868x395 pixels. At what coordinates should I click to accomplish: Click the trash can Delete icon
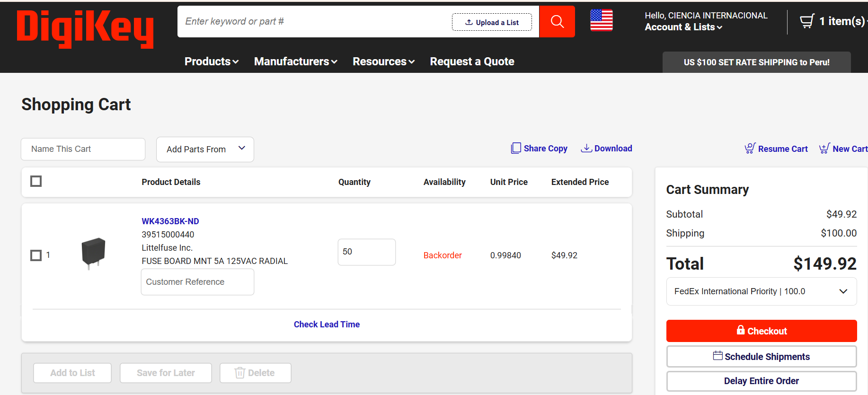(x=240, y=373)
